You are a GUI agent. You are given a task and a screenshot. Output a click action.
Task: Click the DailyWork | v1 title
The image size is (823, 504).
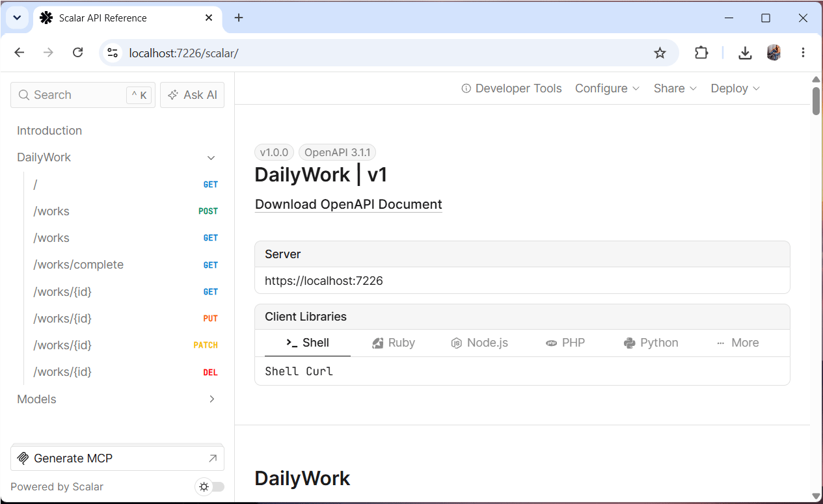click(x=321, y=175)
